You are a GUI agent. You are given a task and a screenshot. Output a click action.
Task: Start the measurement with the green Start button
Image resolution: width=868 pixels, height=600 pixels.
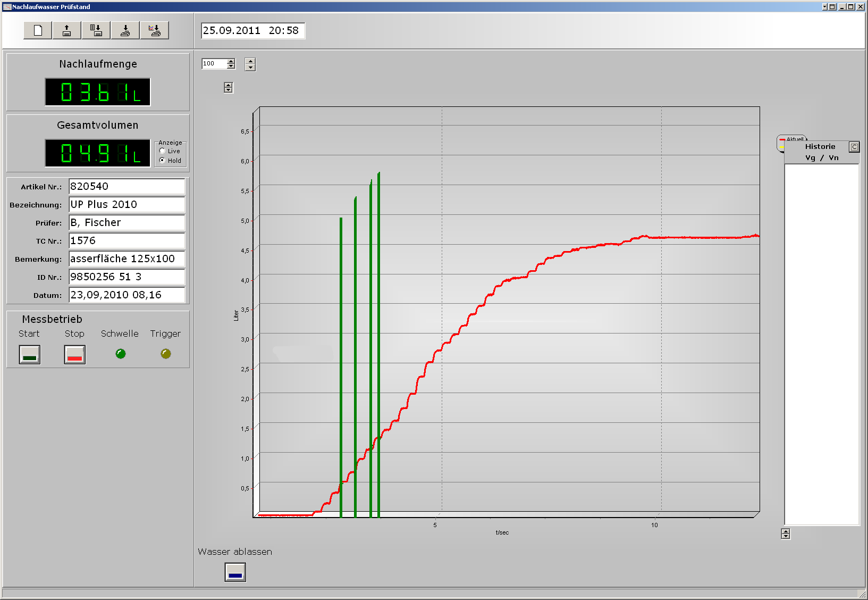30,354
